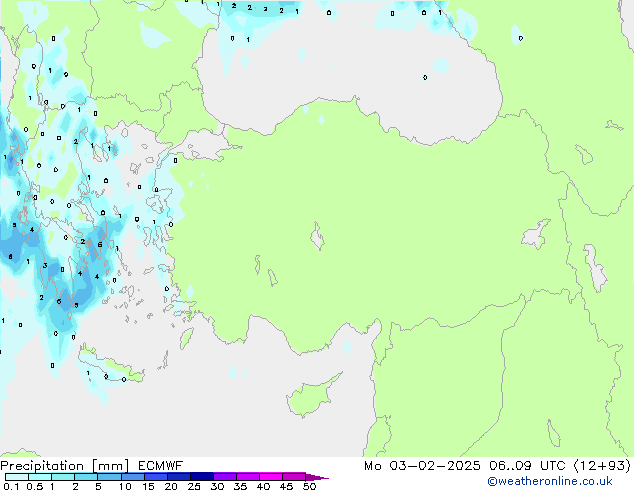Click the '[mm]' unit label
Screen dimensions: 634x490
[x=110, y=466]
